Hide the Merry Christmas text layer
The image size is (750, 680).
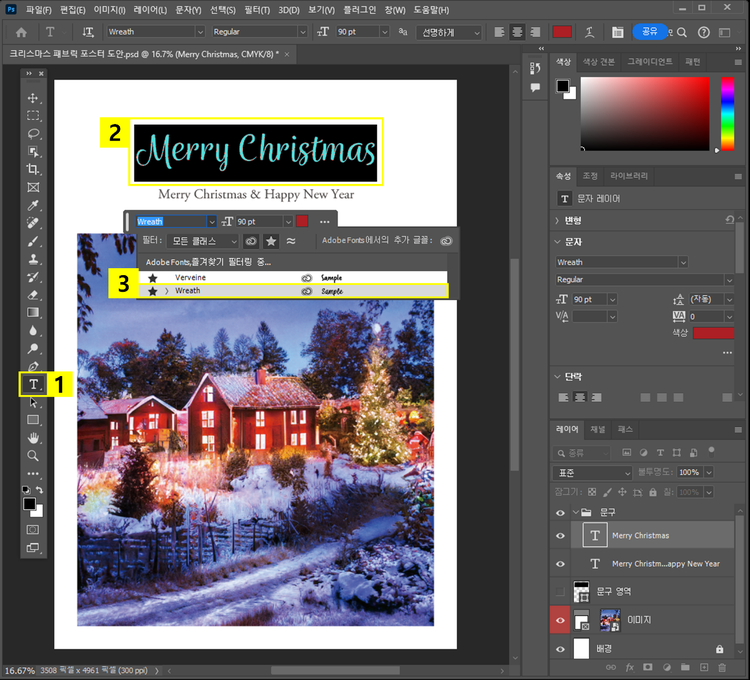tap(560, 535)
